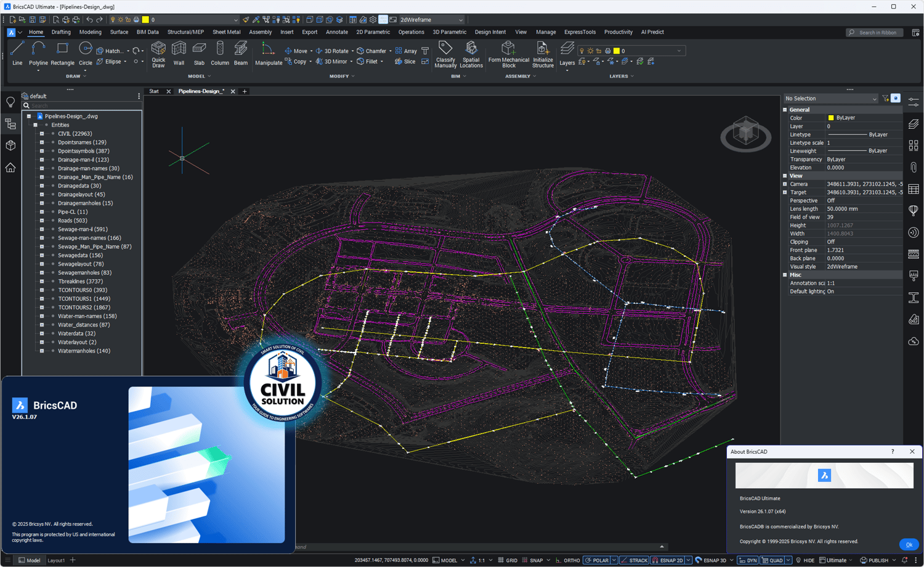Pick the Column tool
This screenshot has height=567, width=924.
220,53
